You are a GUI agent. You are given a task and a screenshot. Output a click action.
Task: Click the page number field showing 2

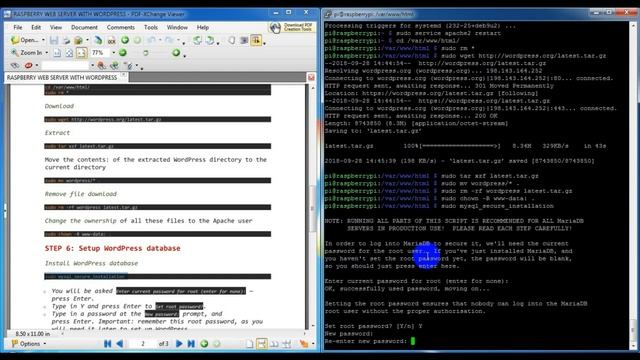(x=142, y=344)
